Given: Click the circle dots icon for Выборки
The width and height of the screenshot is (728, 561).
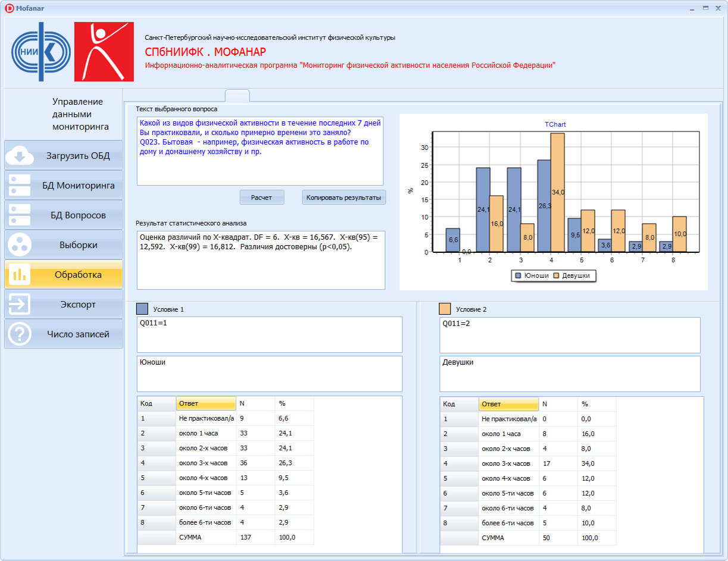Looking at the screenshot, I should point(19,245).
